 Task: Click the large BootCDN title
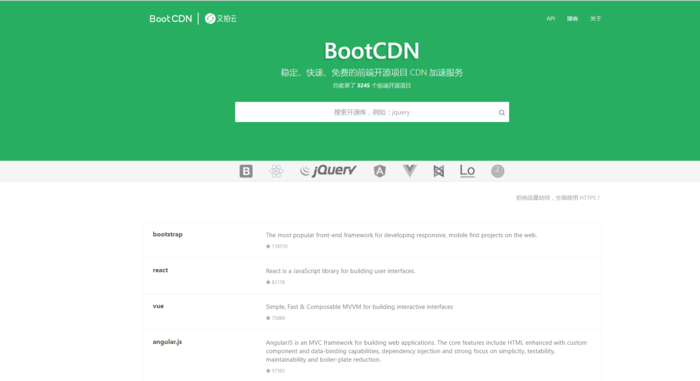(x=372, y=50)
